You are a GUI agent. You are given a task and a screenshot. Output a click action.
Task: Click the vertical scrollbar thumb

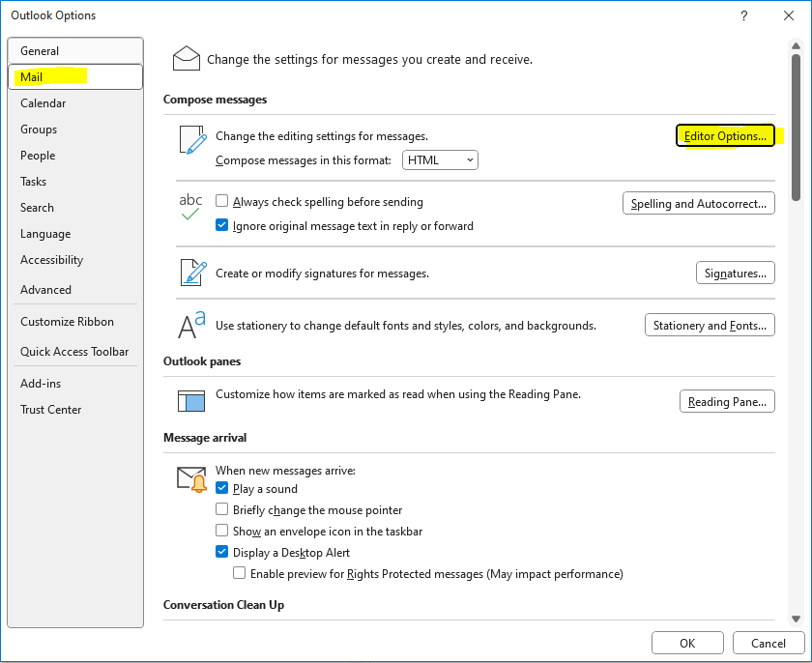pyautogui.click(x=796, y=127)
